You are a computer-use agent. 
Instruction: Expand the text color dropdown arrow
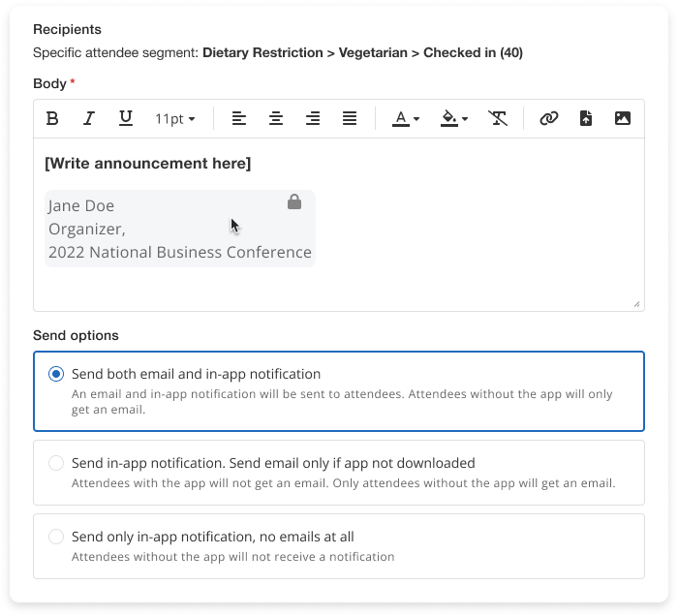point(416,119)
